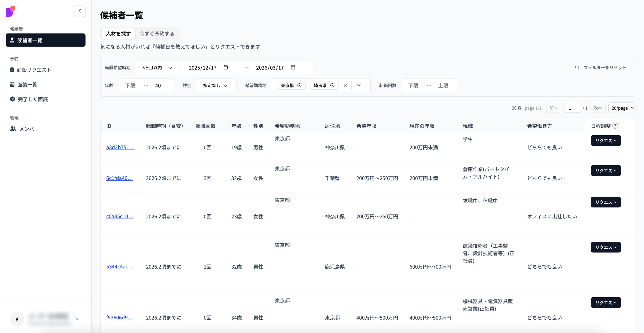Viewport: 644px width, 333px height.
Task: Clear all 希望勤務地 selections with the X
Action: click(345, 85)
